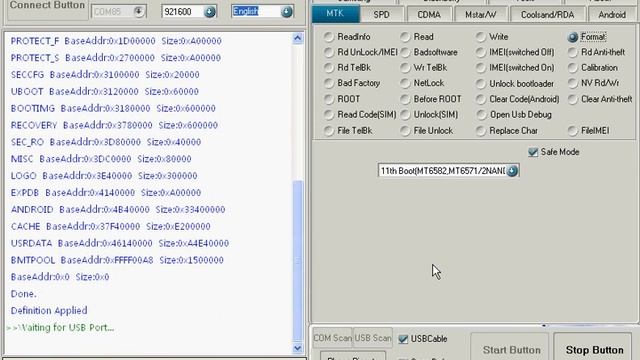The height and width of the screenshot is (360, 640).
Task: Click the log scrollbar thumb
Action: (x=298, y=260)
